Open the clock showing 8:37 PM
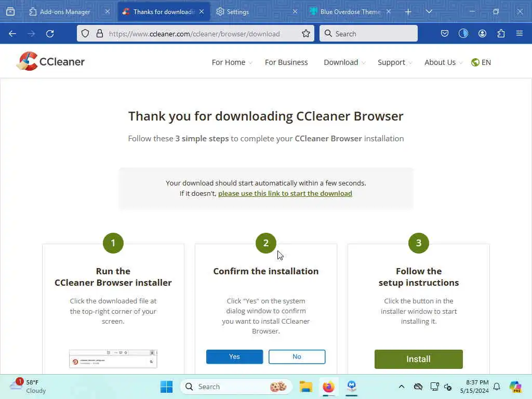The height and width of the screenshot is (399, 532). tap(474, 387)
